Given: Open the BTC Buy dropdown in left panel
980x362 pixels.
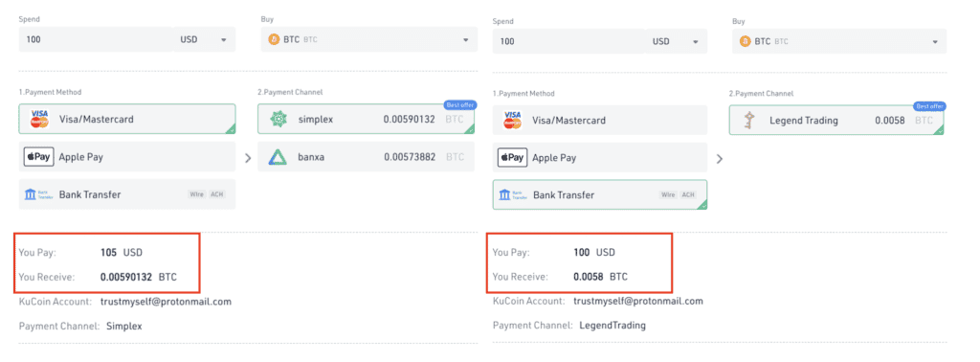Looking at the screenshot, I should click(x=369, y=39).
